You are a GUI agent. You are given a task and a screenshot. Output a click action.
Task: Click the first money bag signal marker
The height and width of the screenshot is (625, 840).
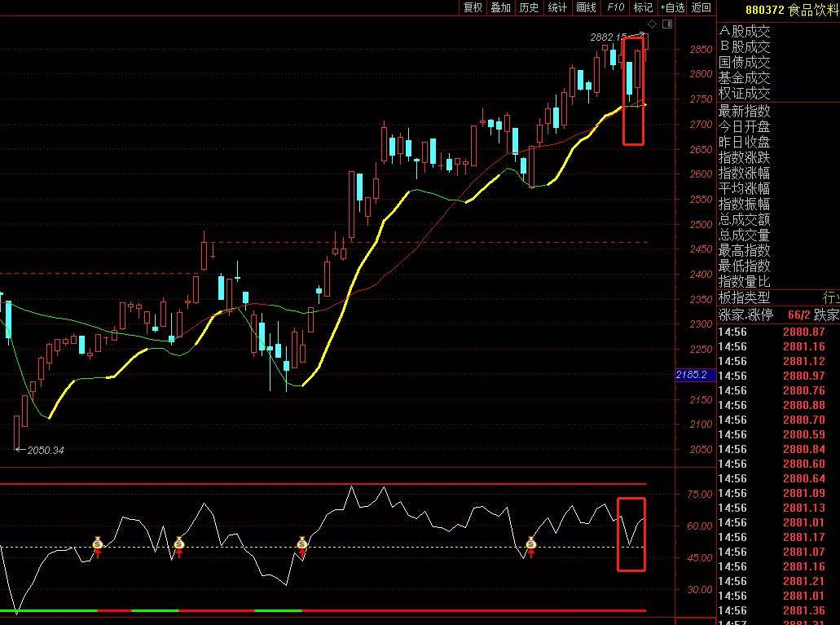pyautogui.click(x=97, y=543)
